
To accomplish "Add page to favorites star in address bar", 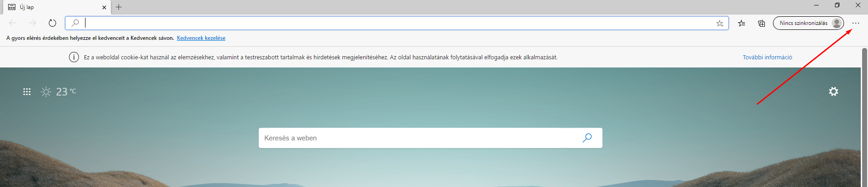I will 720,23.
